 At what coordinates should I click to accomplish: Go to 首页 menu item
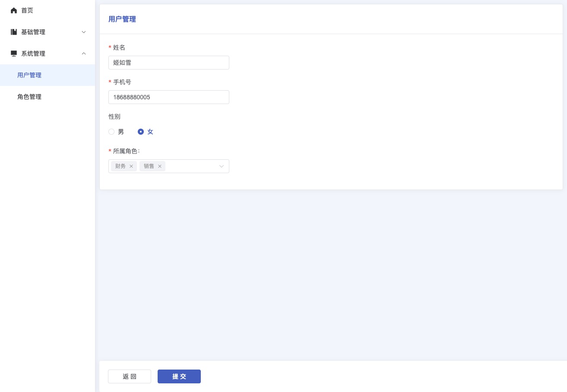click(27, 10)
